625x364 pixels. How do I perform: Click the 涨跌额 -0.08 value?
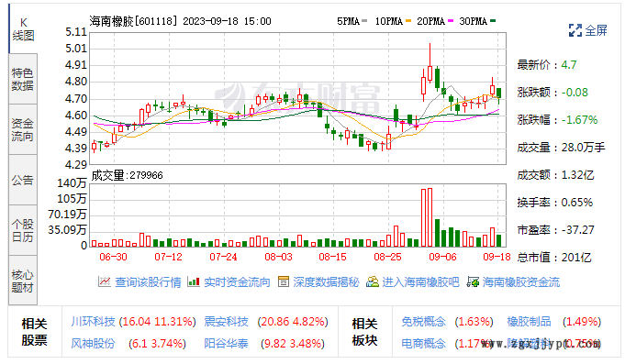(575, 93)
